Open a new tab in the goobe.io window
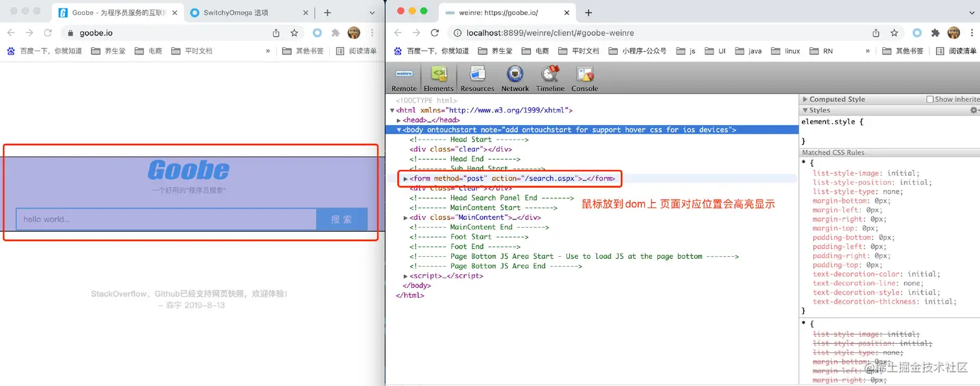Image resolution: width=980 pixels, height=386 pixels. pos(327,12)
